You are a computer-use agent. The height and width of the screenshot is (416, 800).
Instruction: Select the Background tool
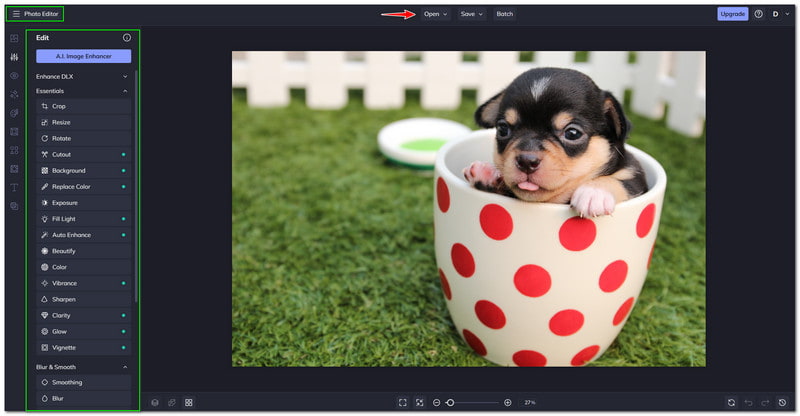coord(84,170)
